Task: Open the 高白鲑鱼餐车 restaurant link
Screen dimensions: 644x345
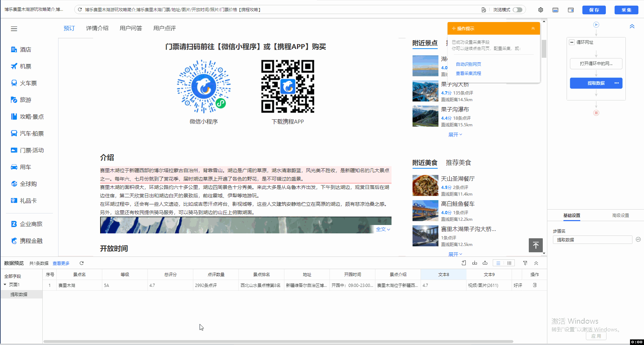Action: pyautogui.click(x=458, y=204)
